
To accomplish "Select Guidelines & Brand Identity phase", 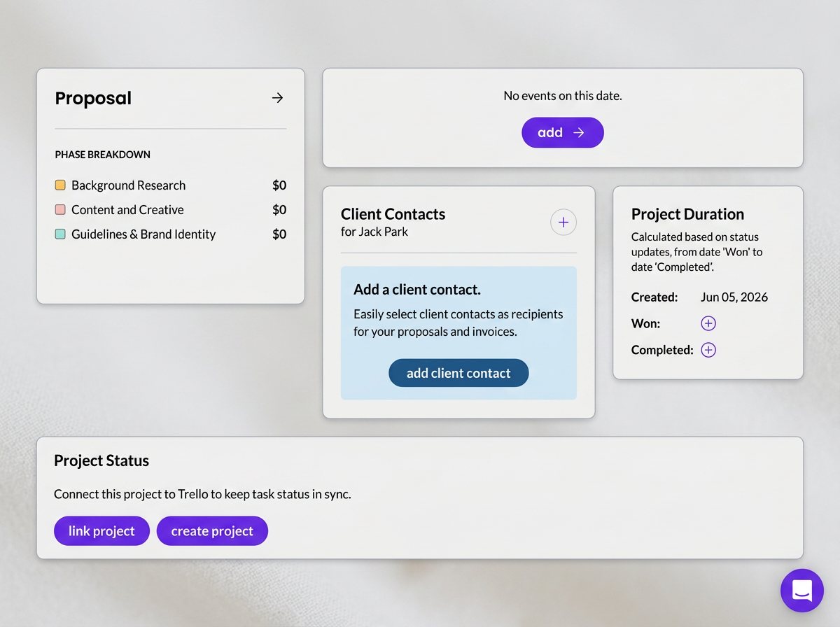I will (171, 234).
